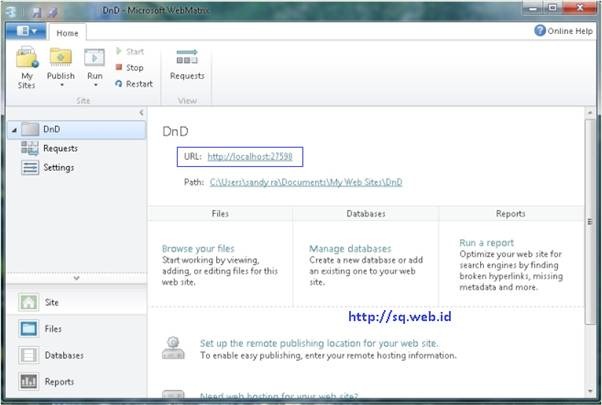
Task: Click the vertical scrollbar thumb
Action: tap(590, 222)
